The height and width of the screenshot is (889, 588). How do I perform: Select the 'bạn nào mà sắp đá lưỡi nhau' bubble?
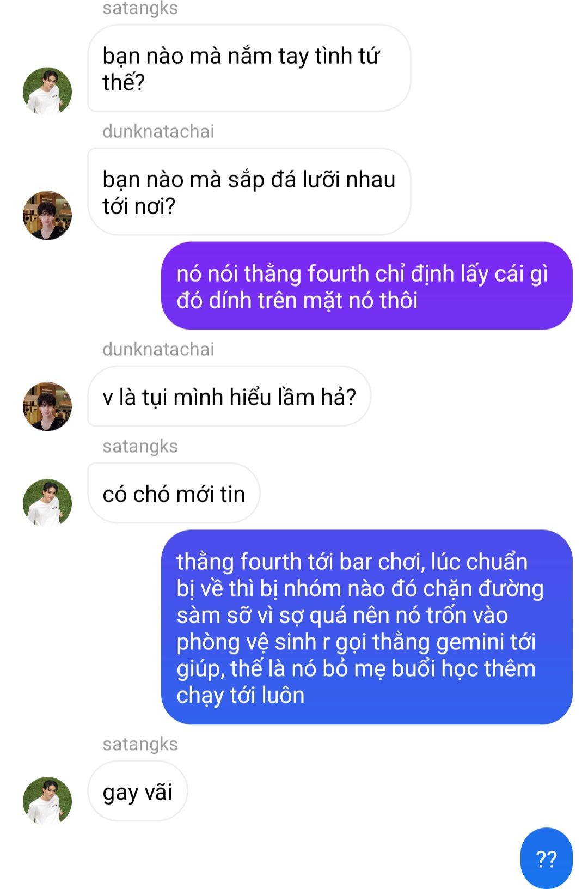coord(249,192)
